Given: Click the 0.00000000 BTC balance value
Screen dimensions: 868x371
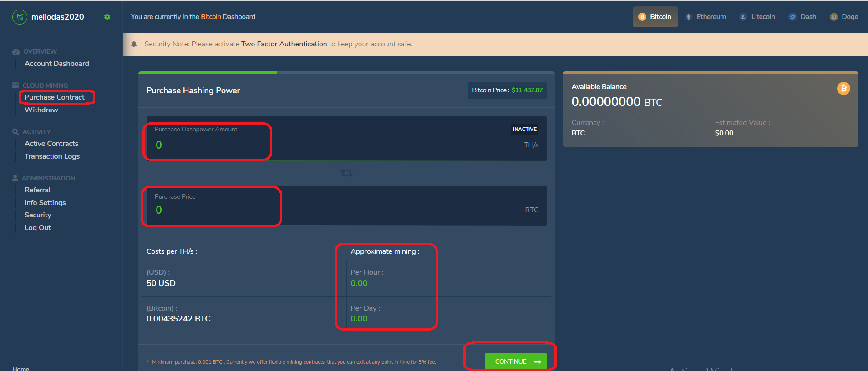Looking at the screenshot, I should pyautogui.click(x=617, y=101).
